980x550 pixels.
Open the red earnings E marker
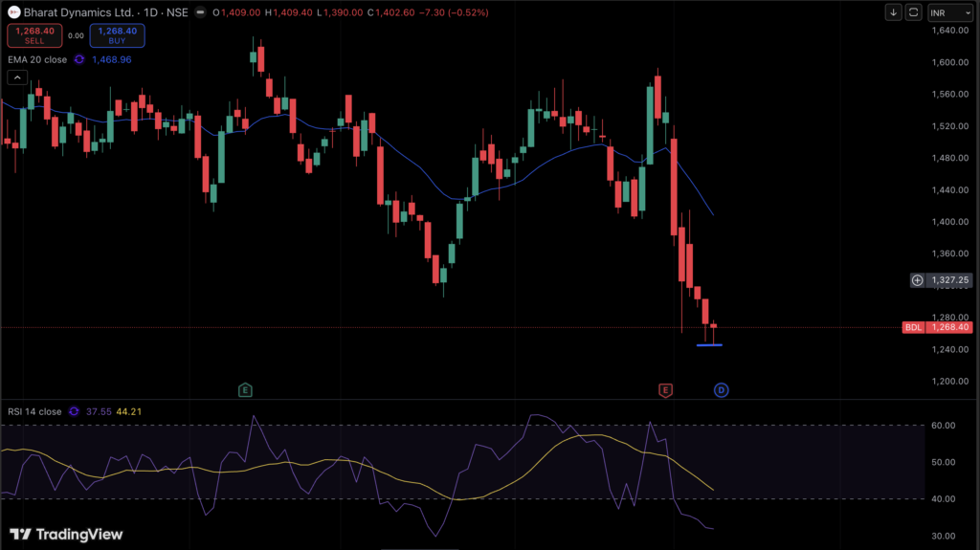[665, 389]
